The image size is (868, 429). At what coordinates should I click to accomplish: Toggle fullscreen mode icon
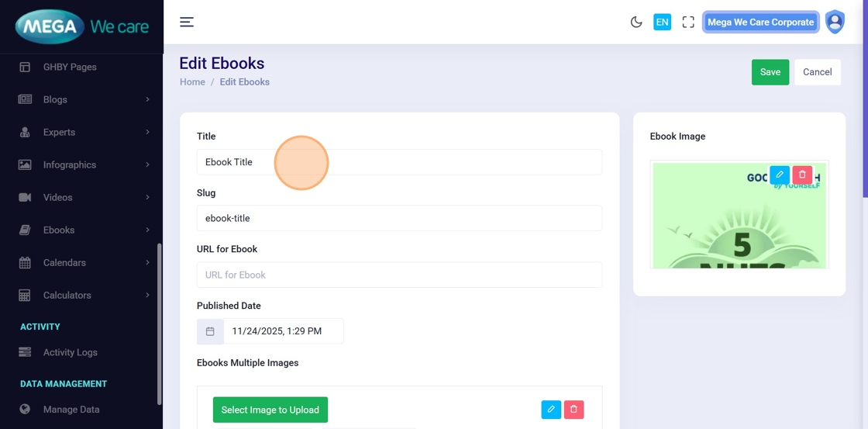pos(688,22)
